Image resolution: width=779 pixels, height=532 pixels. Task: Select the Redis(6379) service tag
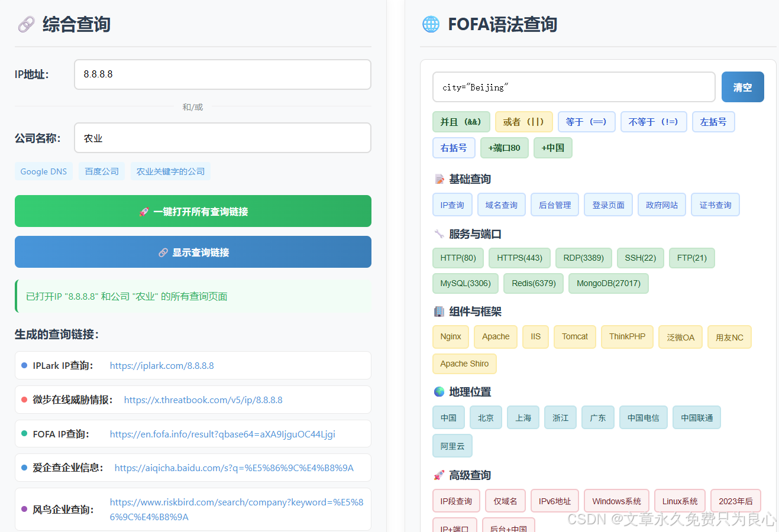534,283
